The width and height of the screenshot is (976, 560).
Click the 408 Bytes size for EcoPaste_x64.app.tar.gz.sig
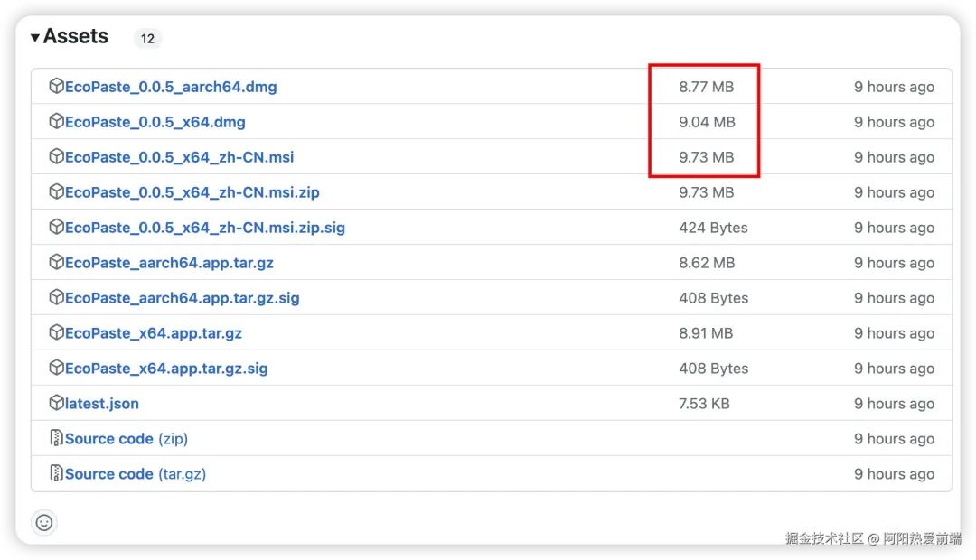point(713,369)
